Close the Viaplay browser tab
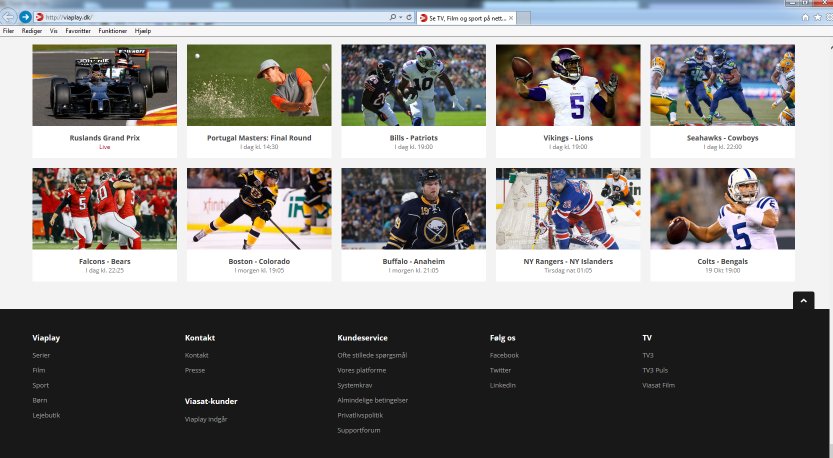The height and width of the screenshot is (458, 833). click(509, 18)
